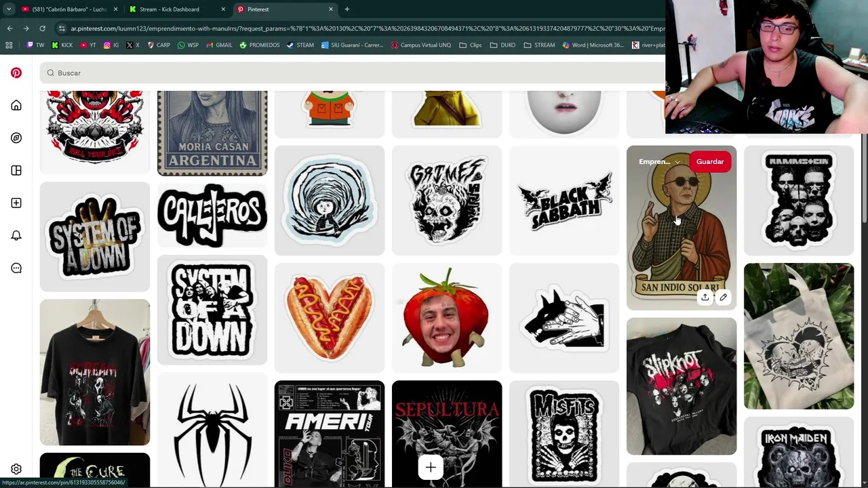Open the white tote bag pin
This screenshot has height=488, width=868.
pos(799,336)
